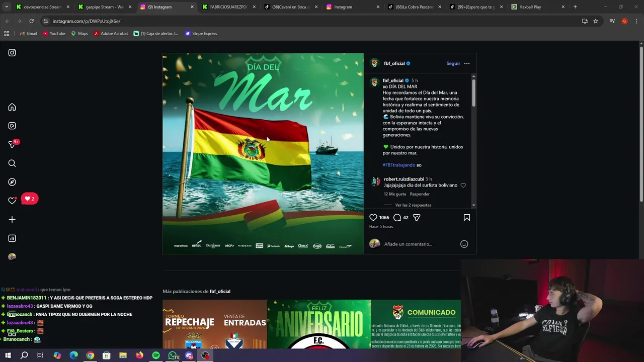
Task: Open a new browser tab
Action: (x=575, y=7)
